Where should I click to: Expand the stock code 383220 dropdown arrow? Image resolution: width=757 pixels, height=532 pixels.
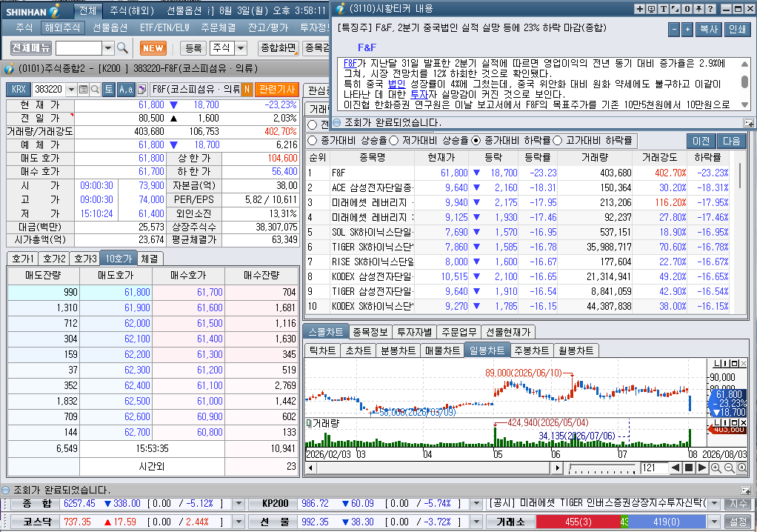pos(71,90)
